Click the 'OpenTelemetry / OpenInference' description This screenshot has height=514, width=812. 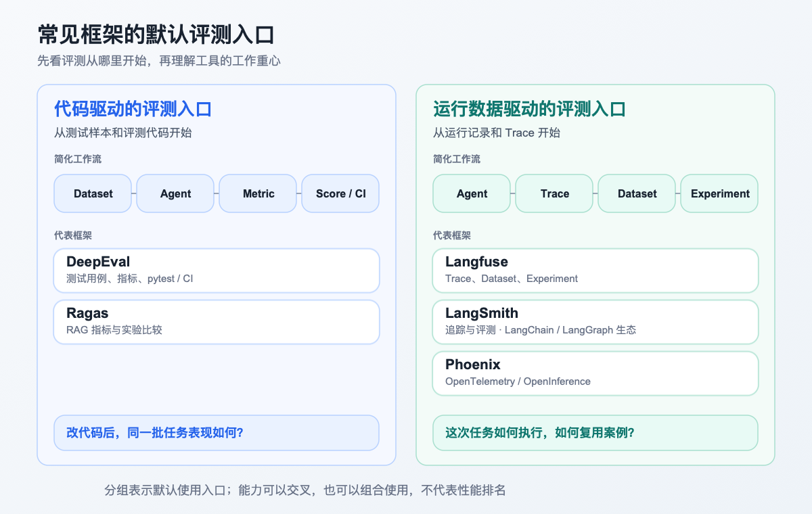click(518, 381)
